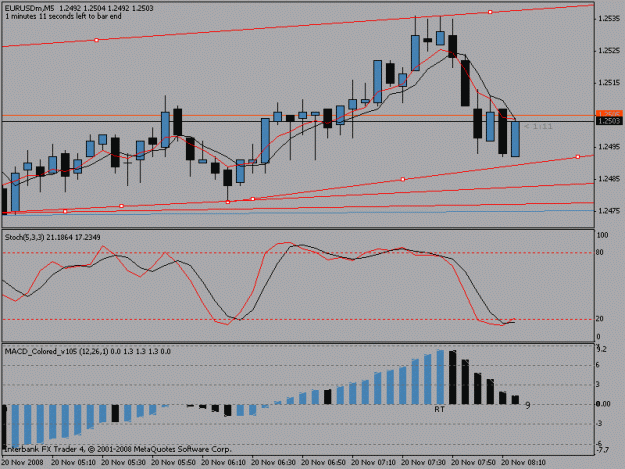625x469 pixels.
Task: Click the '20 Nov 06:30' time label
Action: [x=273, y=462]
